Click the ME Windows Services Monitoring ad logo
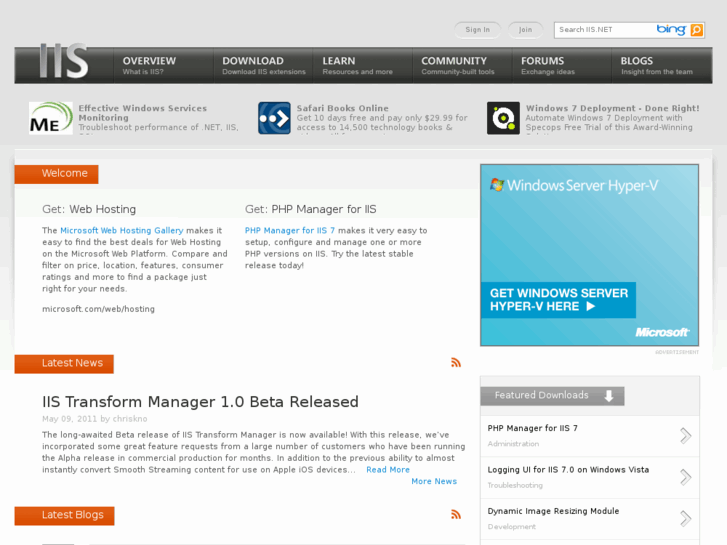 51,118
